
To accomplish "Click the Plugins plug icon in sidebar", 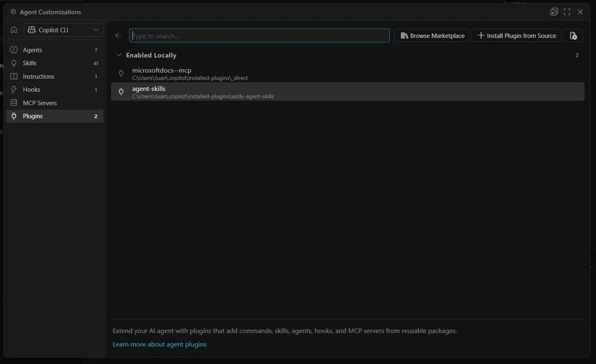I will point(14,116).
